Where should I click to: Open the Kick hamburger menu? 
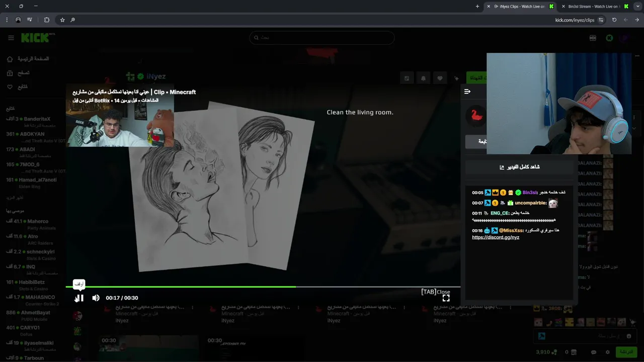click(11, 38)
